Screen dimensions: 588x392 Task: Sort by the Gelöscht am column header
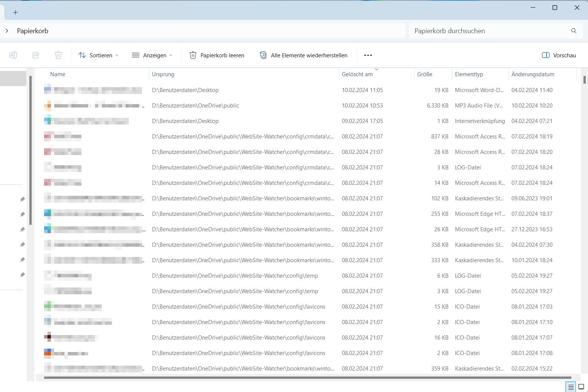[x=357, y=74]
